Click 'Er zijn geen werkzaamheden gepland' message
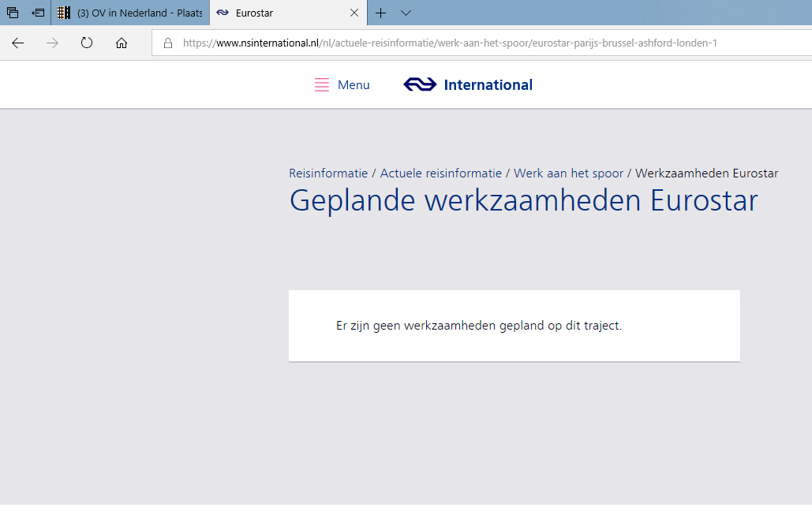 [x=479, y=326]
